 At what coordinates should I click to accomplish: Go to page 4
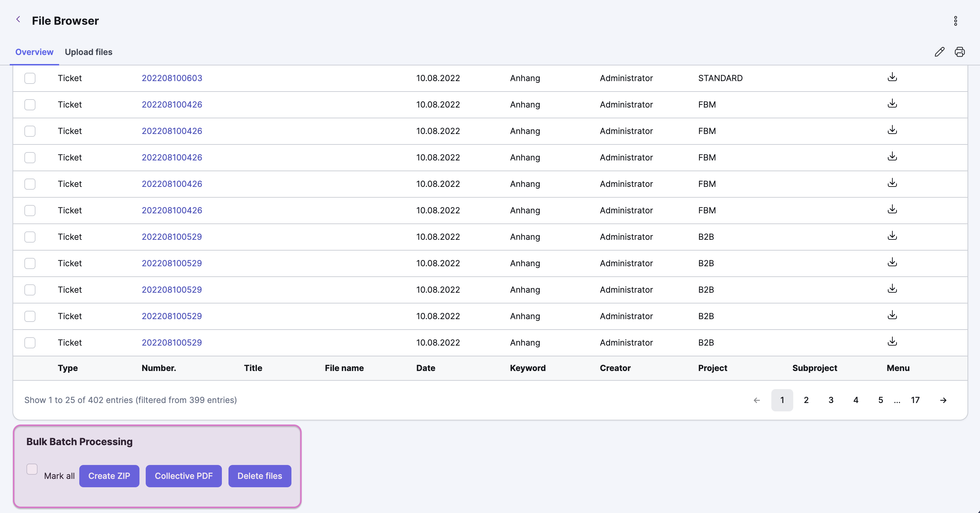(856, 400)
